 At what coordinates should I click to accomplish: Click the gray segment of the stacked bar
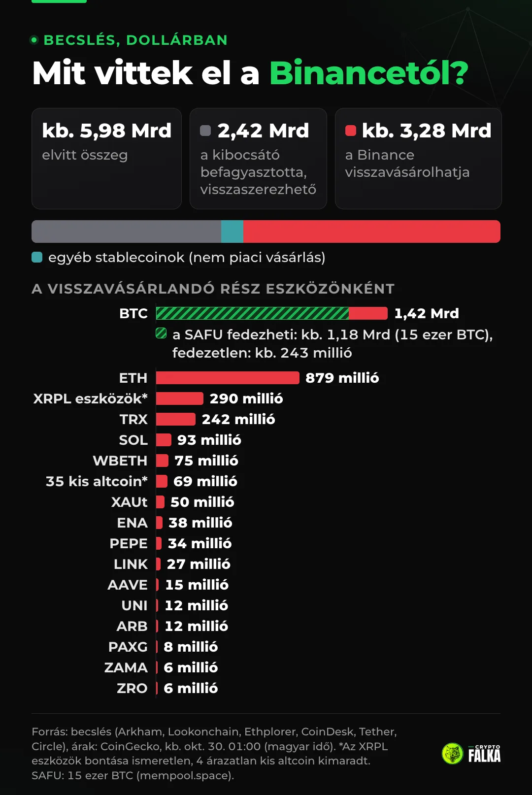tap(126, 232)
